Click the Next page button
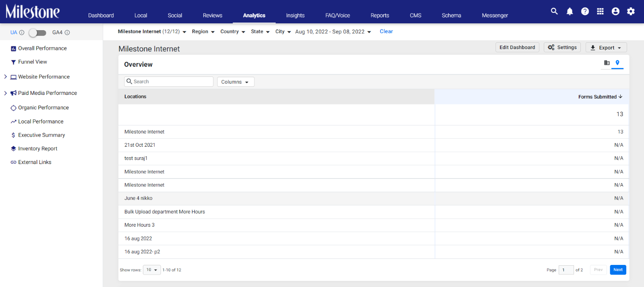Image resolution: width=644 pixels, height=287 pixels. click(x=618, y=270)
